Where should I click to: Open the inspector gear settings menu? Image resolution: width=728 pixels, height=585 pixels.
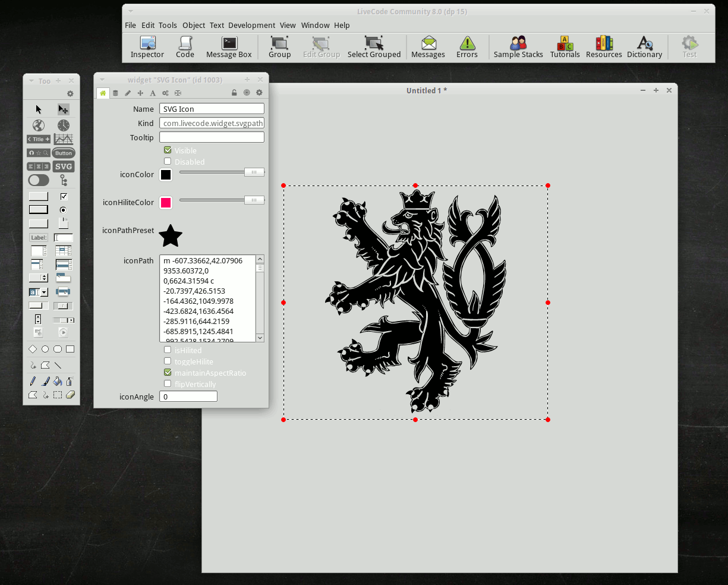click(x=259, y=93)
